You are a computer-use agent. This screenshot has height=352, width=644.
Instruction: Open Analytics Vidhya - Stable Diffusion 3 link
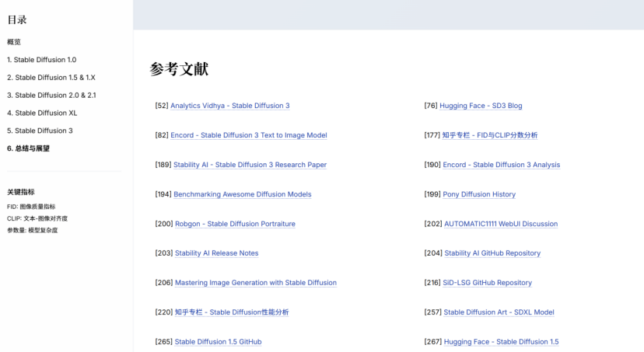click(x=229, y=106)
